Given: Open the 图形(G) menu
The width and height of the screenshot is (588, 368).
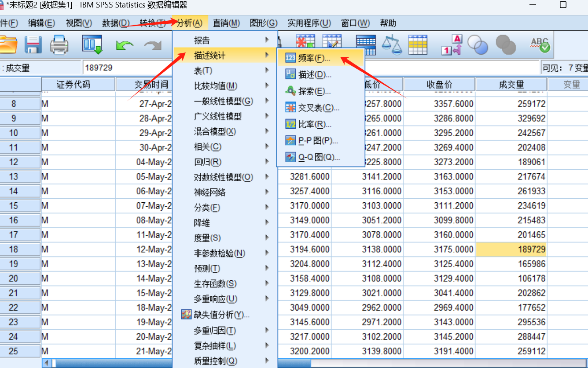Looking at the screenshot, I should click(x=264, y=23).
